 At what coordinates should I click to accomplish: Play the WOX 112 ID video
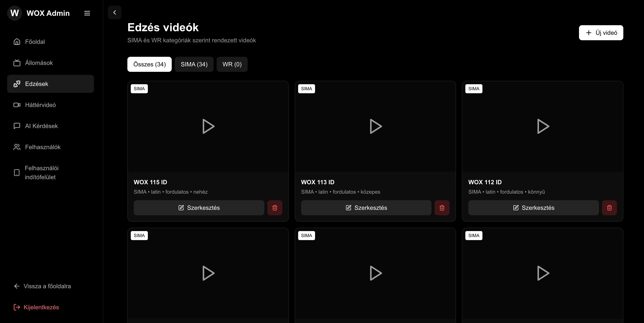pos(543,126)
